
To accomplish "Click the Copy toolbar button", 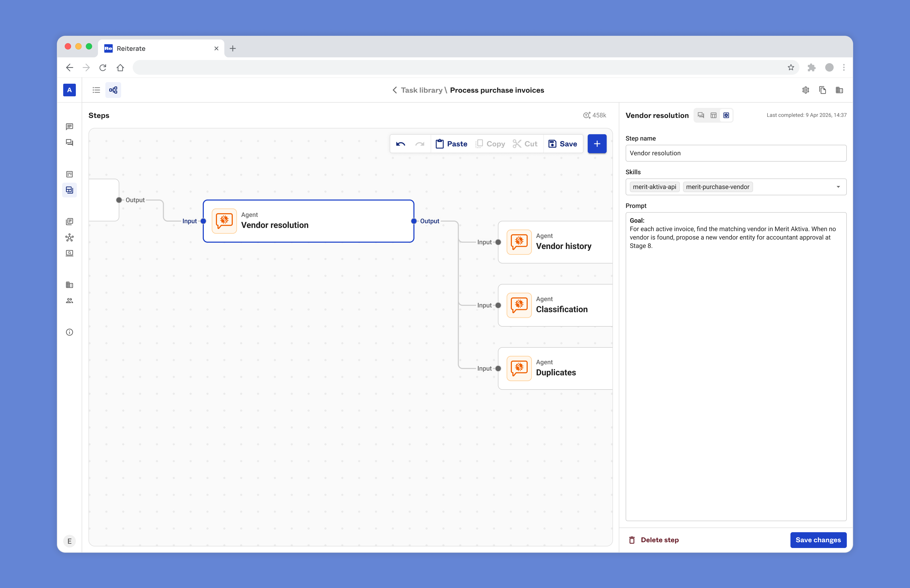I will [490, 144].
